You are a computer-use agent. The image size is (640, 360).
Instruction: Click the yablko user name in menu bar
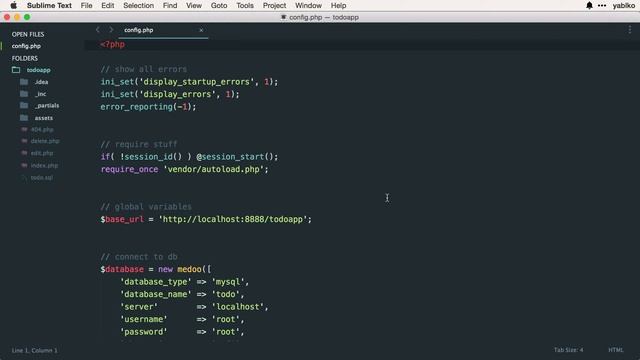tap(624, 5)
